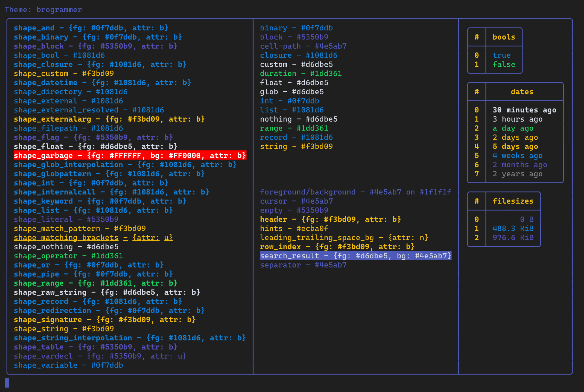This screenshot has width=584, height=392.
Task: Click the shape_block entry
Action: [96, 46]
